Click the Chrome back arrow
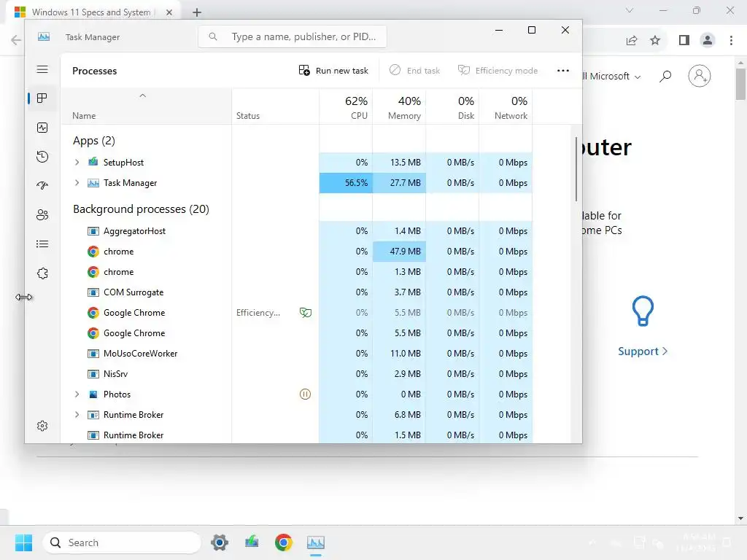The height and width of the screenshot is (560, 747). [16, 40]
